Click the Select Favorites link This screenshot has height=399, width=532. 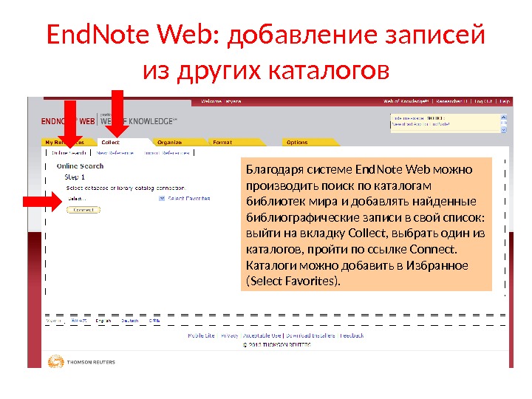[x=189, y=199]
